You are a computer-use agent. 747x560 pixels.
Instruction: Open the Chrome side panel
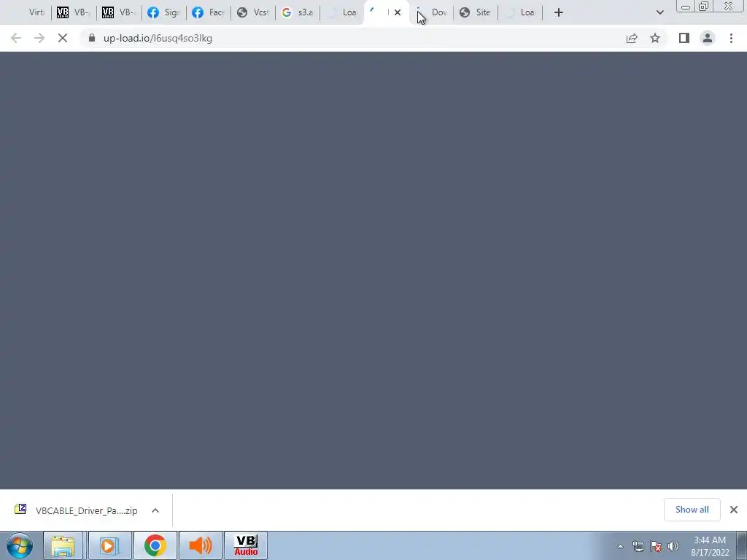point(684,38)
